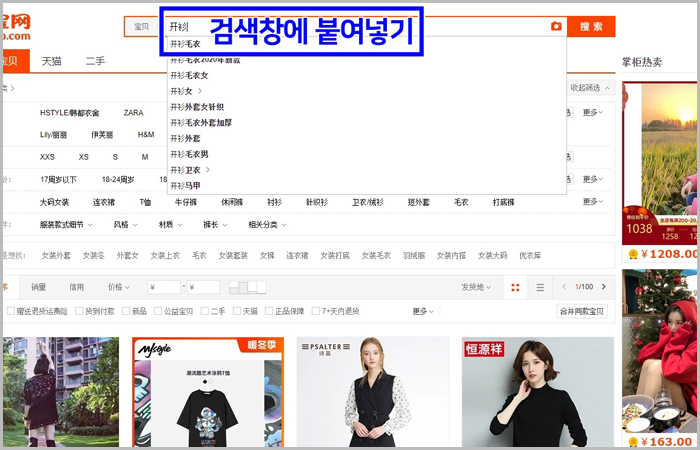Click related search 优衣库

(530, 255)
